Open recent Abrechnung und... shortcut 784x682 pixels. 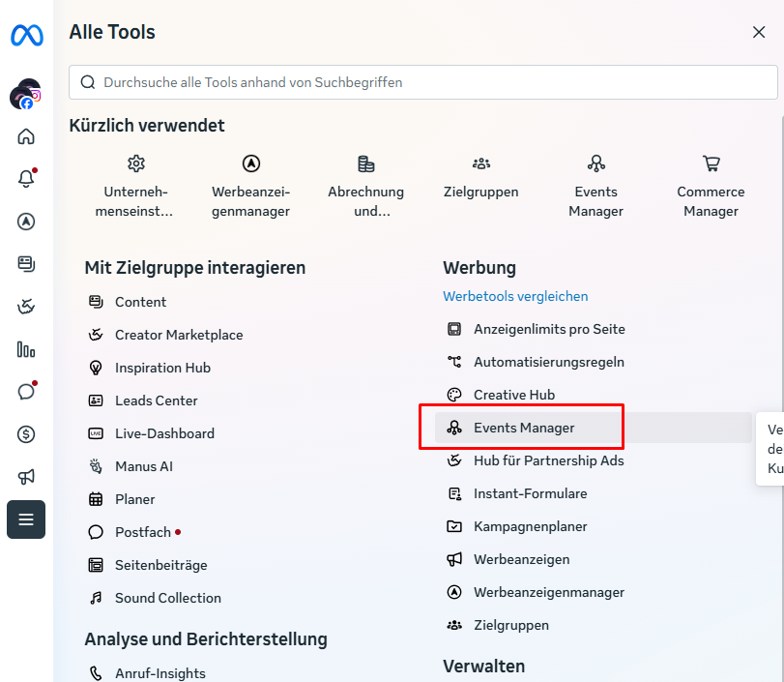click(x=366, y=186)
